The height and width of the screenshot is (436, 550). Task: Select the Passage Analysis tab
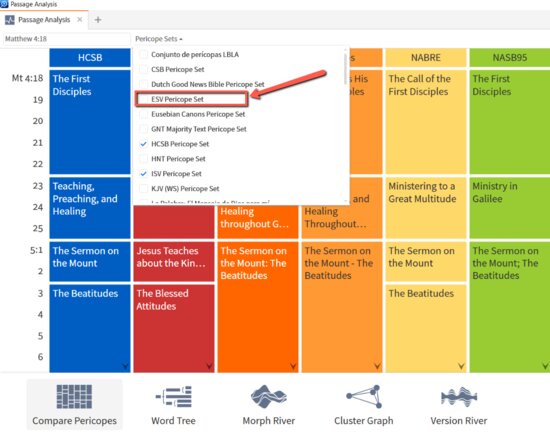coord(44,20)
